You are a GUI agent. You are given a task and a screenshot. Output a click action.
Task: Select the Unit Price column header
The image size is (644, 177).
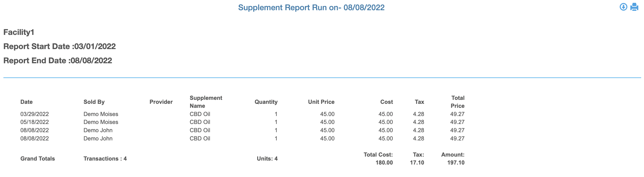(321, 102)
